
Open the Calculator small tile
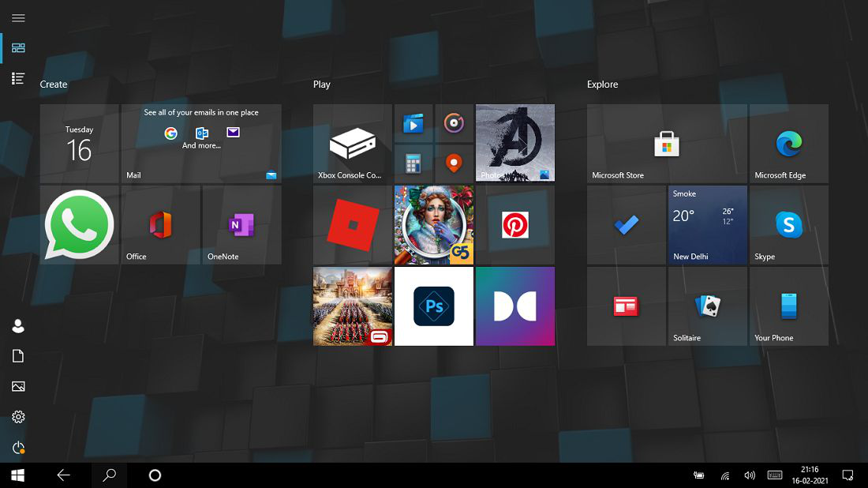point(413,164)
